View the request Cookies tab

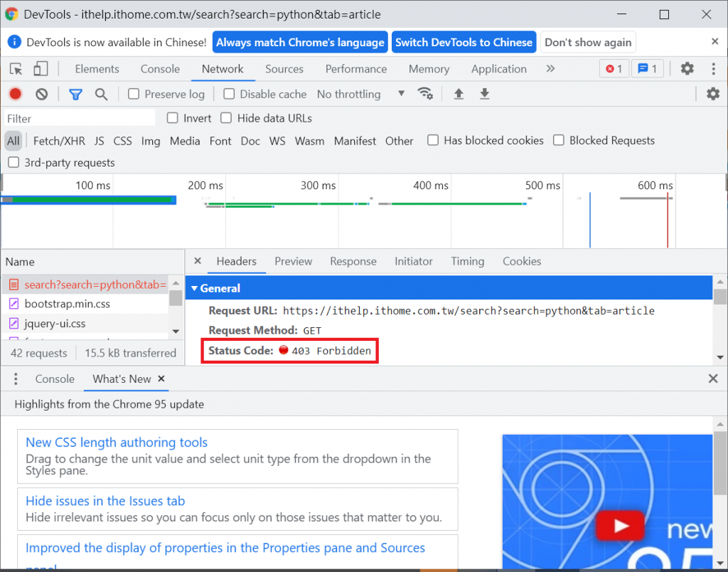click(x=522, y=261)
